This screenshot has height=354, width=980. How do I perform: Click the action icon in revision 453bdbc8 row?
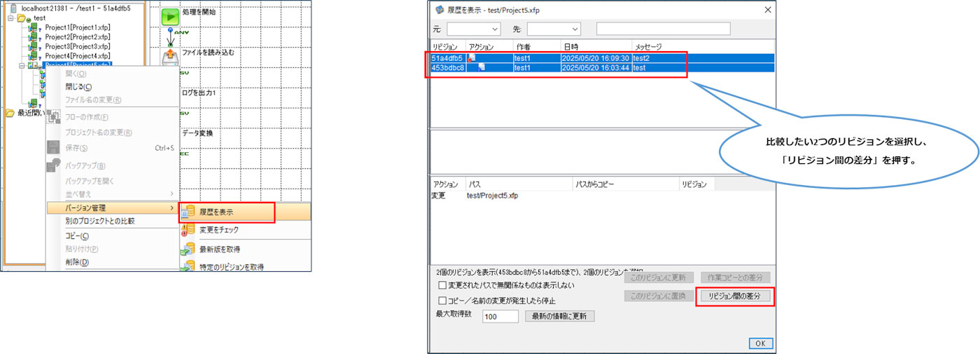click(x=482, y=67)
